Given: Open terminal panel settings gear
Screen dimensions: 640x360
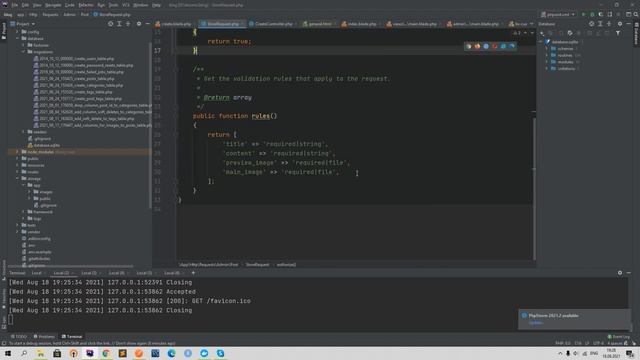Looking at the screenshot, I should 620,273.
